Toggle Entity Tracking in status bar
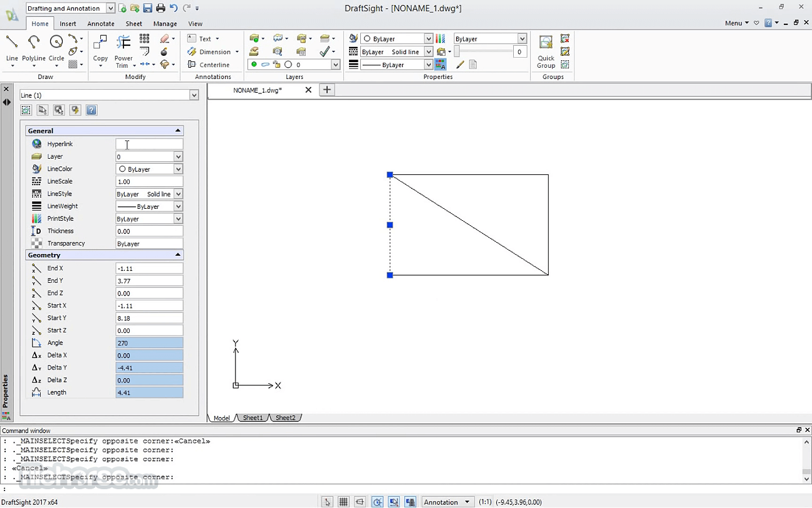 pyautogui.click(x=410, y=502)
